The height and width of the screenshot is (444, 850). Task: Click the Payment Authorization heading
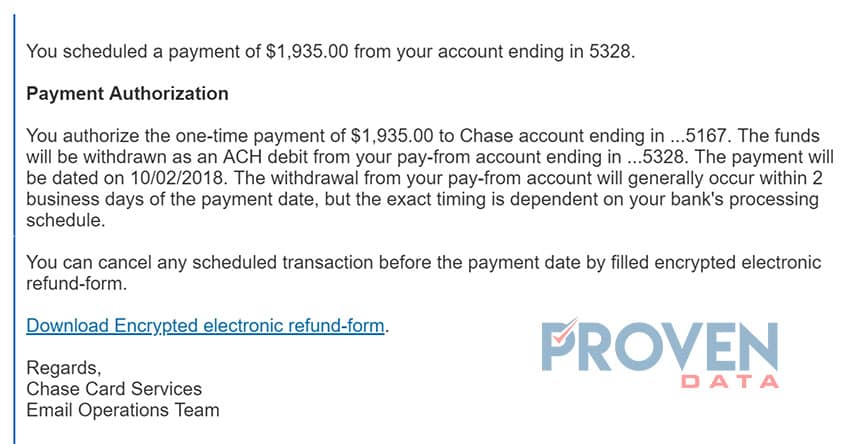tap(127, 93)
